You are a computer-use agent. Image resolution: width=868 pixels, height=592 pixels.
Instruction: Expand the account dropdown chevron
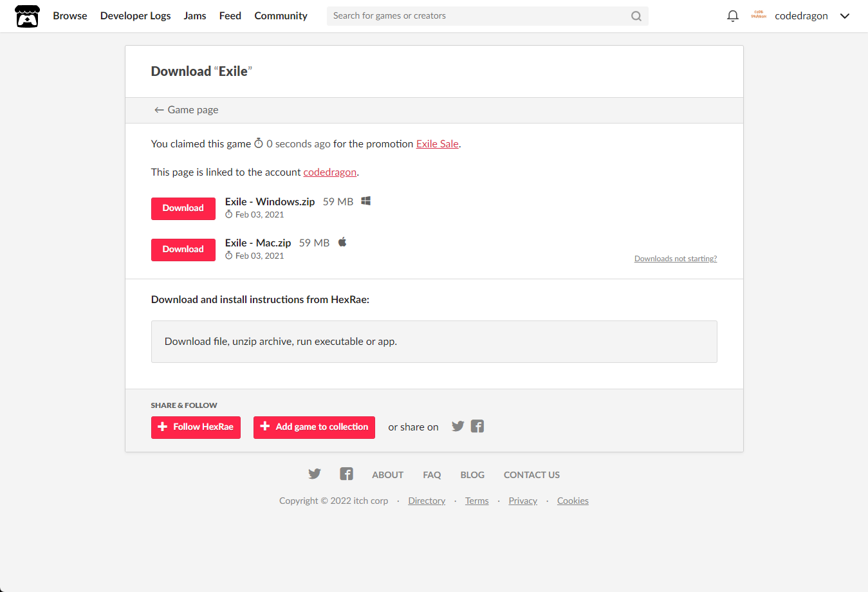(845, 16)
